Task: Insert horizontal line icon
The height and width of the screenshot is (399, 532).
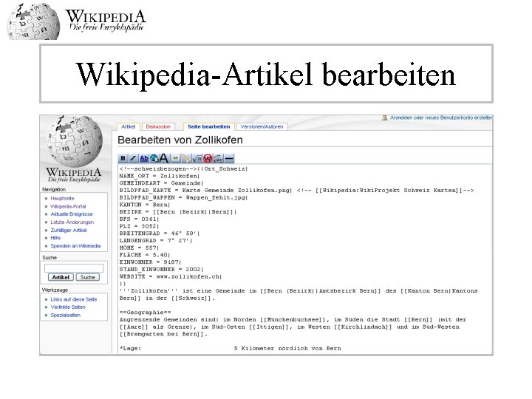Action: [x=229, y=158]
